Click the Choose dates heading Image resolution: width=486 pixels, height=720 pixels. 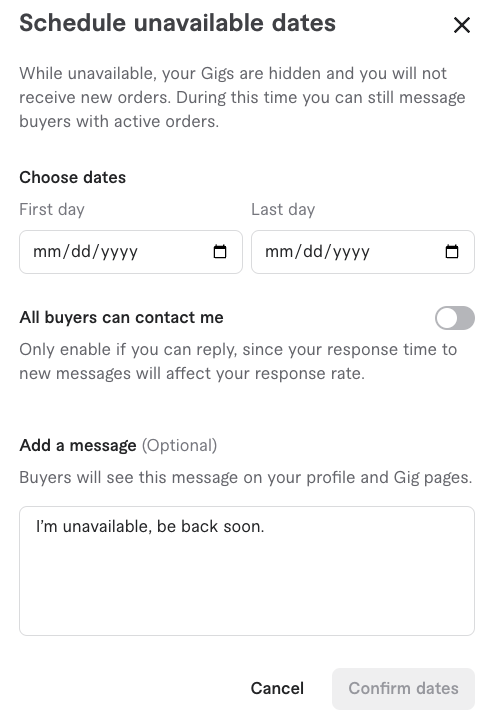point(73,177)
